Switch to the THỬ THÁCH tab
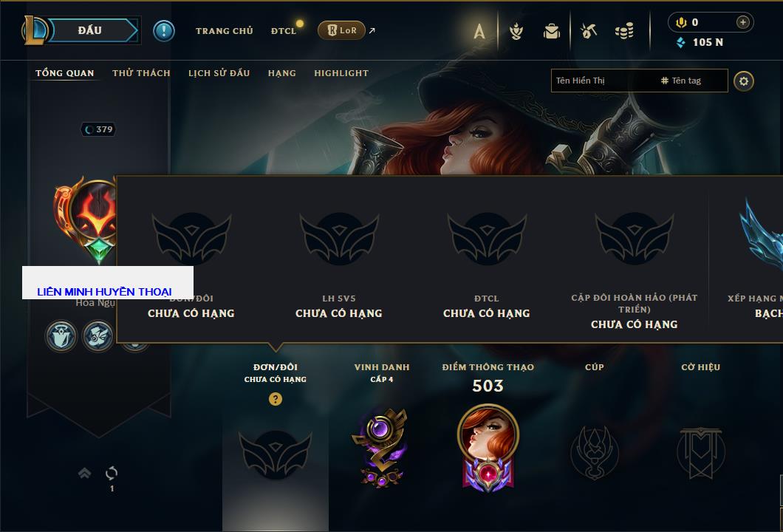 tap(141, 73)
